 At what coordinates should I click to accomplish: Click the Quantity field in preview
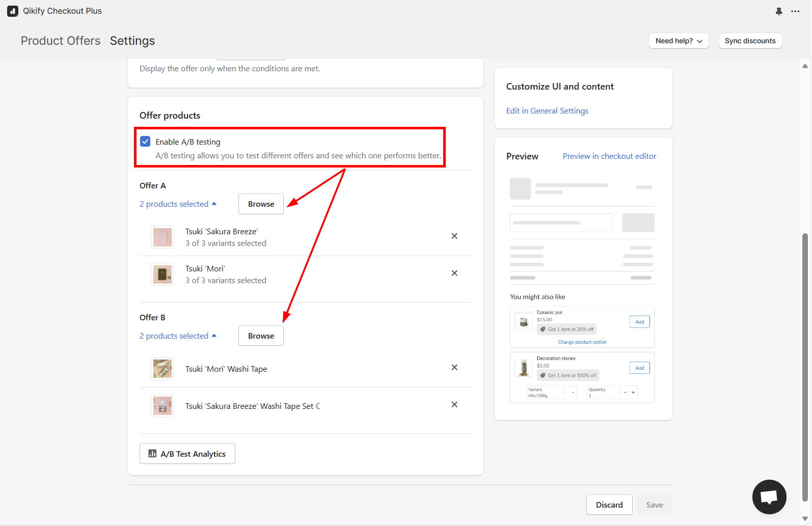(x=612, y=393)
